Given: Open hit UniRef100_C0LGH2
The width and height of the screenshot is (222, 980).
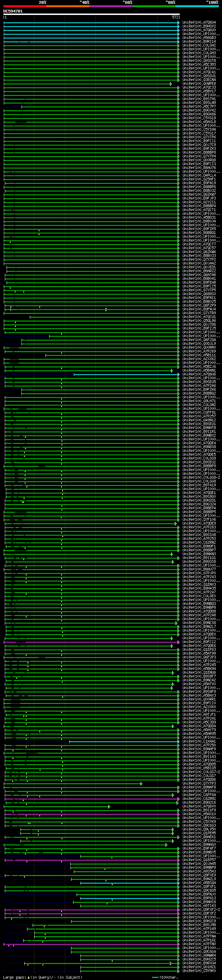Looking at the screenshot, I should click(199, 45).
